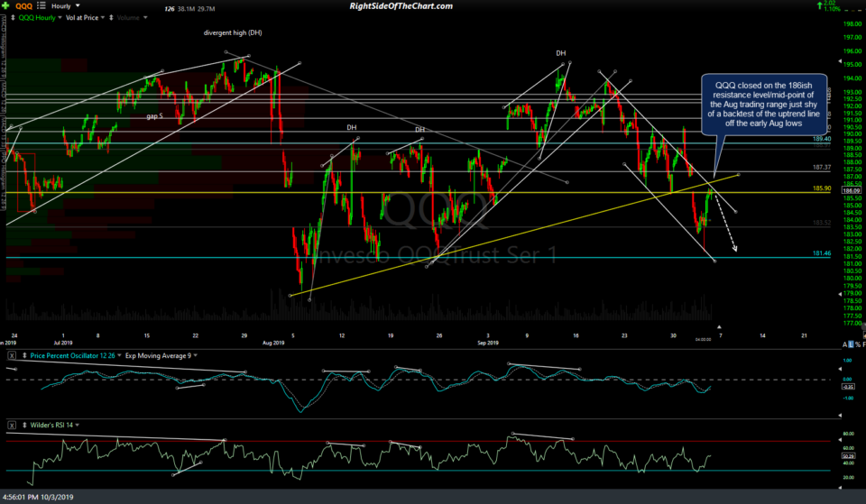Open the watchlist list icon beside QQQ
The width and height of the screenshot is (866, 504).
tap(41, 5)
